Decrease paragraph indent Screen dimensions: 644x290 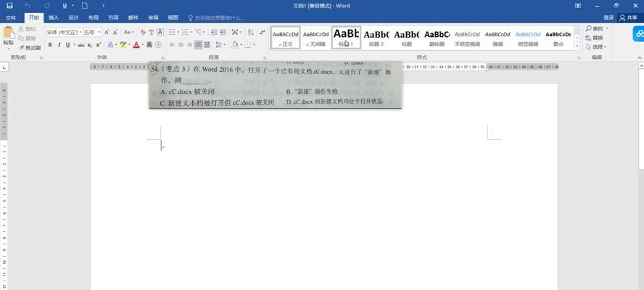[213, 32]
